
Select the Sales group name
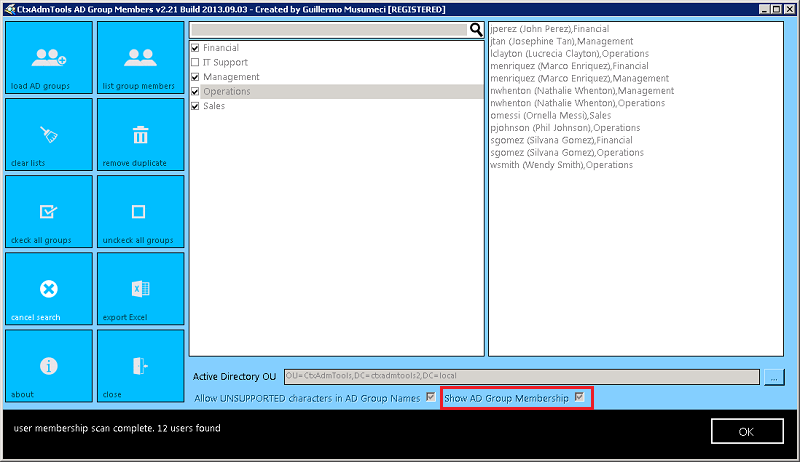214,106
